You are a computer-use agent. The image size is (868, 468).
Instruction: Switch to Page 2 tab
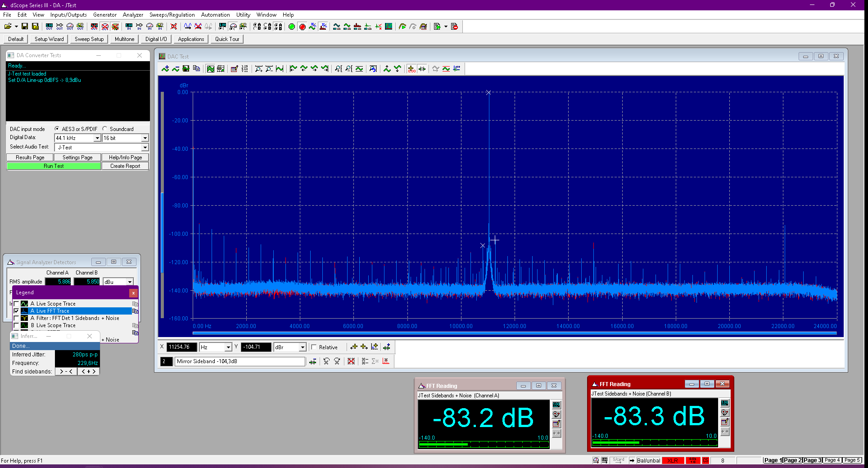click(x=793, y=460)
